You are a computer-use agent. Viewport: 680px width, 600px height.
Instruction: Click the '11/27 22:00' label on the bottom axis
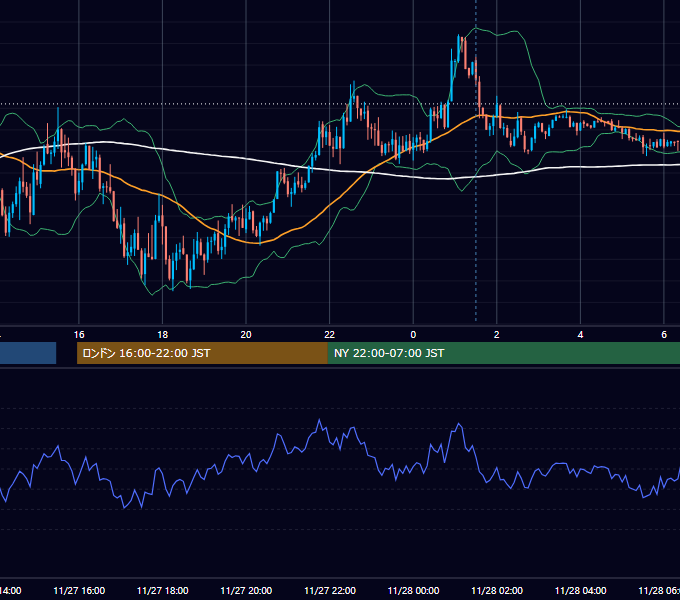point(330,590)
